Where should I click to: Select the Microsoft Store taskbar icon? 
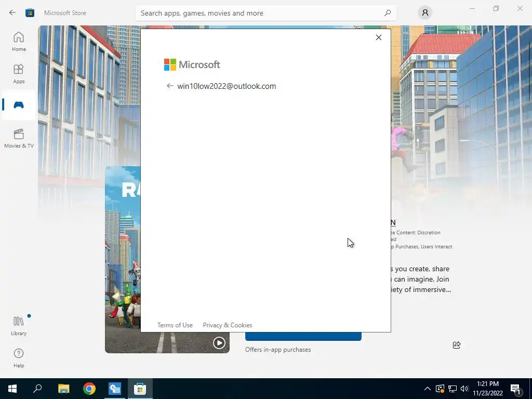coord(140,389)
